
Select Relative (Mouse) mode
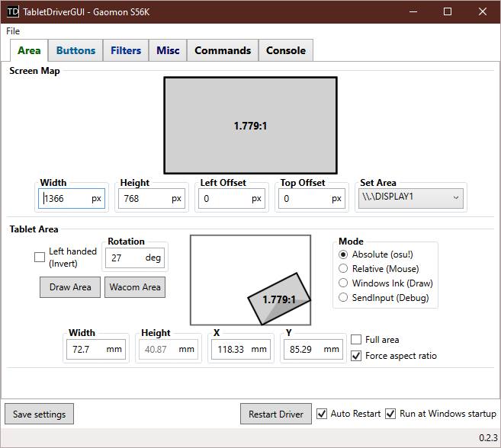pos(343,268)
